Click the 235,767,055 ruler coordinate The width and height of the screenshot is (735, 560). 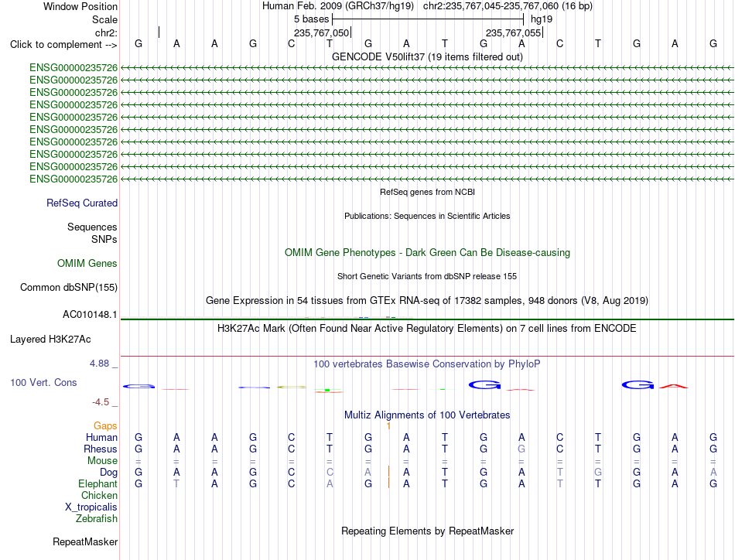click(x=513, y=32)
